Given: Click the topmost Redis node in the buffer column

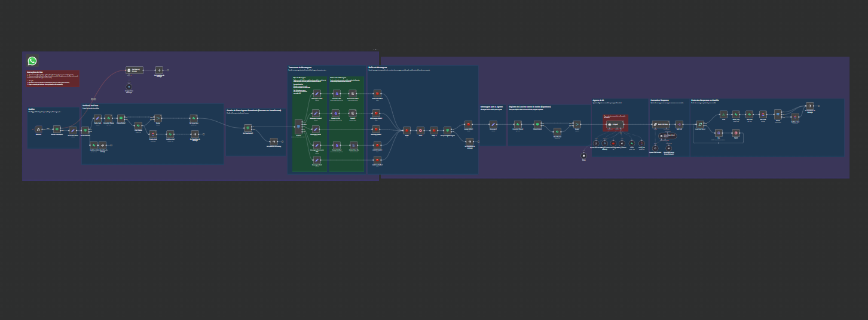Looking at the screenshot, I should coord(377,94).
